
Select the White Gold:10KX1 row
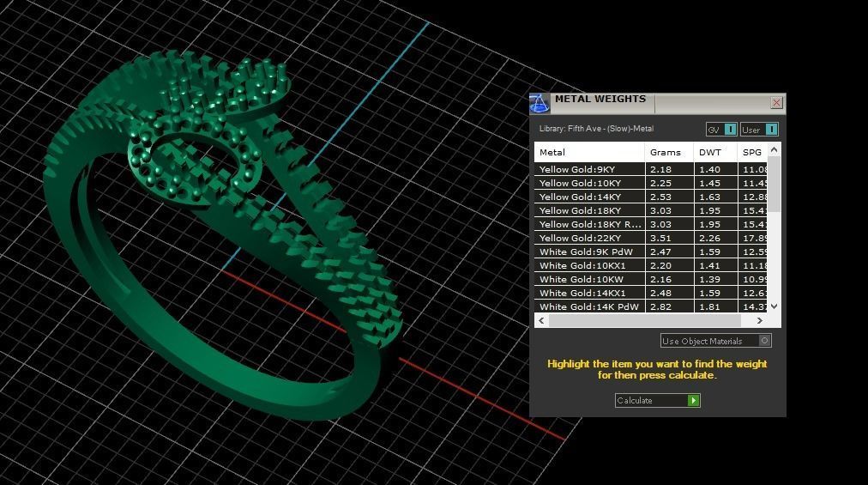(650, 265)
